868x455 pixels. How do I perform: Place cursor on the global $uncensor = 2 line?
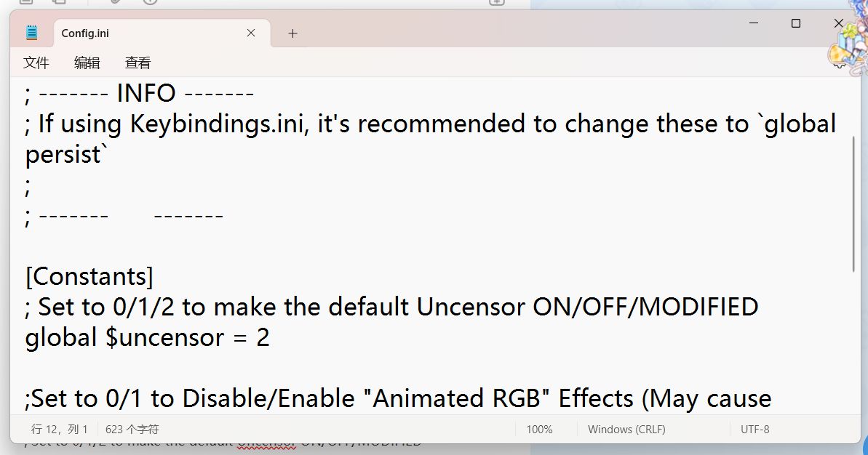[147, 338]
